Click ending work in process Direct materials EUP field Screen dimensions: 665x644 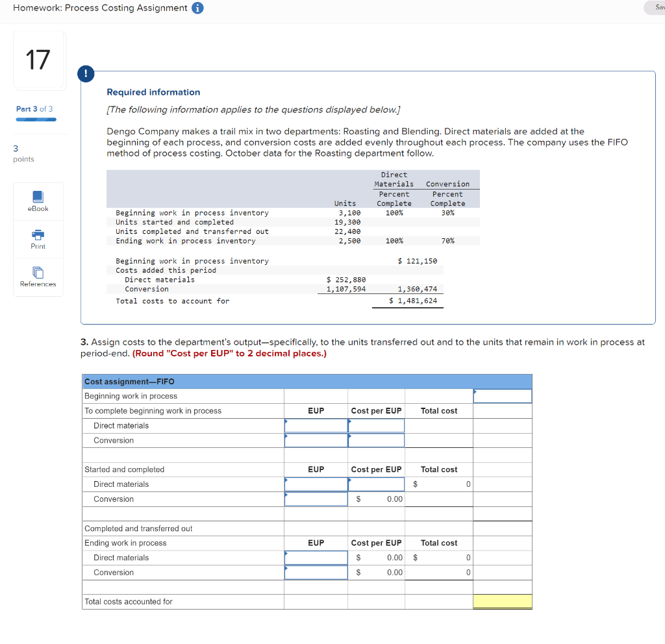click(x=316, y=557)
